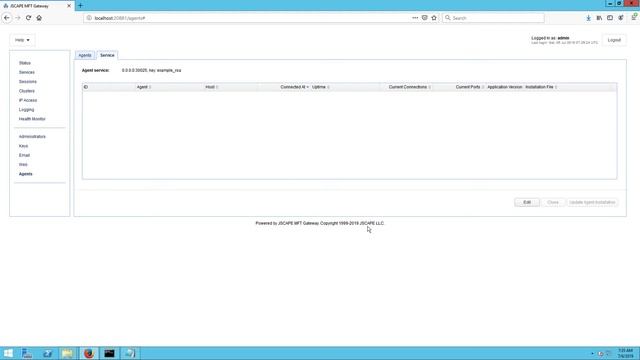Open IP Access in the sidebar
Screen dimensions: 640x360
pos(28,100)
